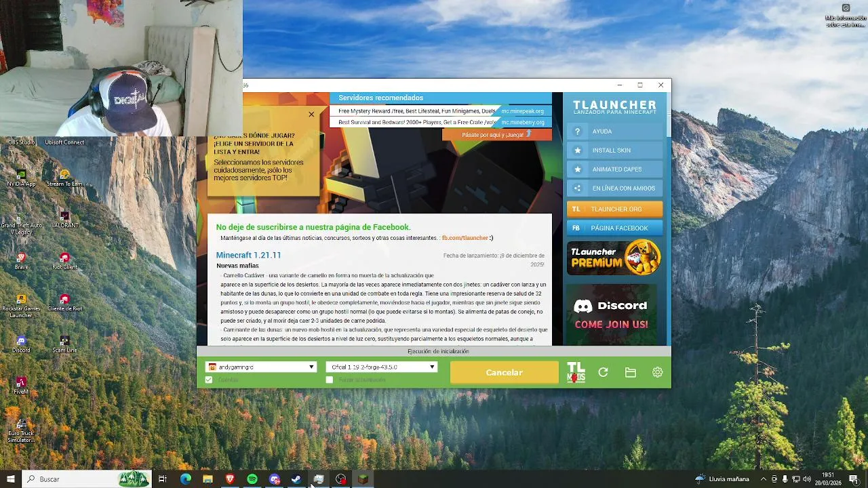The image size is (868, 488).
Task: Open the game folder icon
Action: [631, 372]
